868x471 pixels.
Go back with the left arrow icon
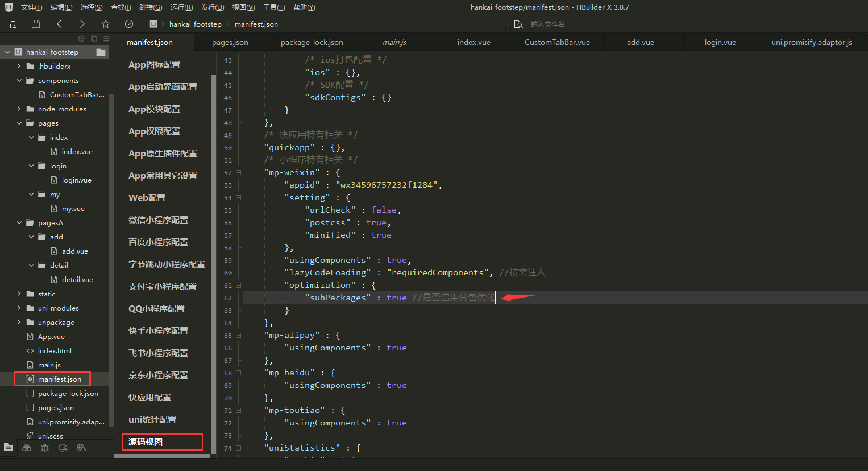coord(59,24)
